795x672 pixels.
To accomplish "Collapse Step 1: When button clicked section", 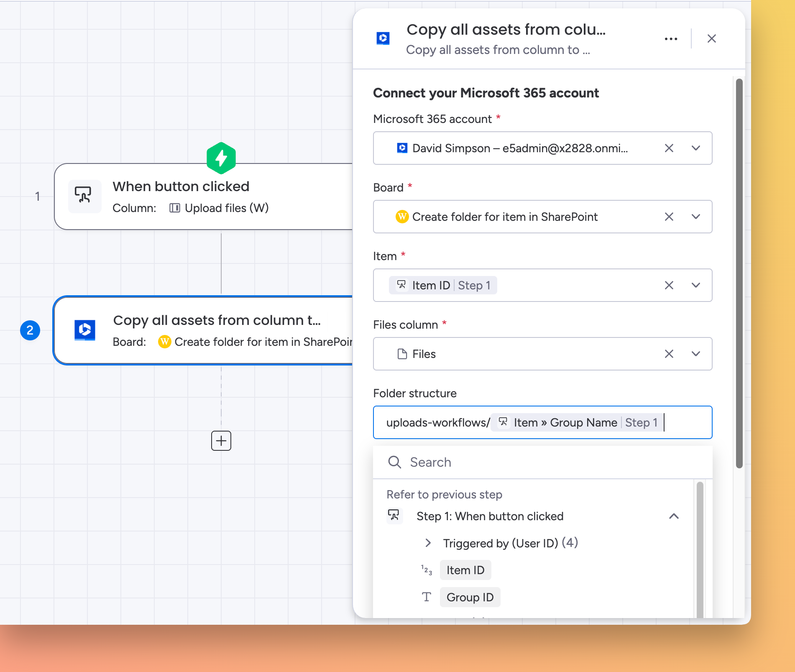I will (673, 516).
